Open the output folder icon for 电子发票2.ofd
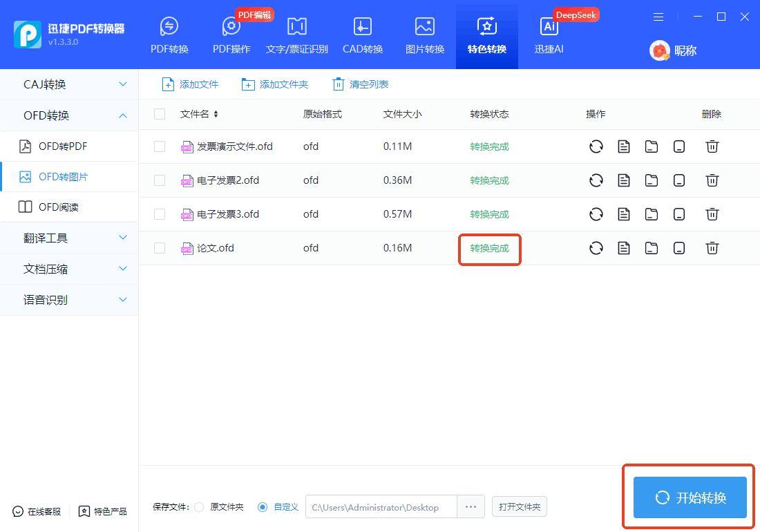This screenshot has height=532, width=760. [x=651, y=180]
